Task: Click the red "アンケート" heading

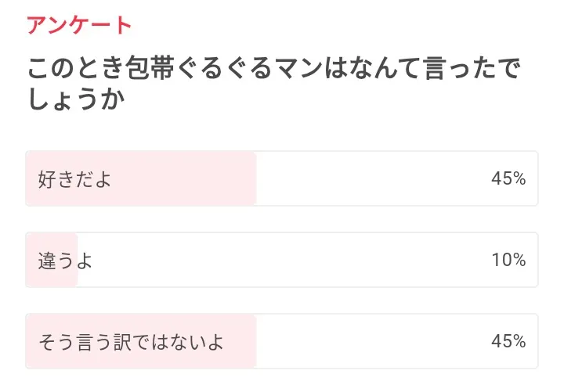Action: click(x=79, y=25)
